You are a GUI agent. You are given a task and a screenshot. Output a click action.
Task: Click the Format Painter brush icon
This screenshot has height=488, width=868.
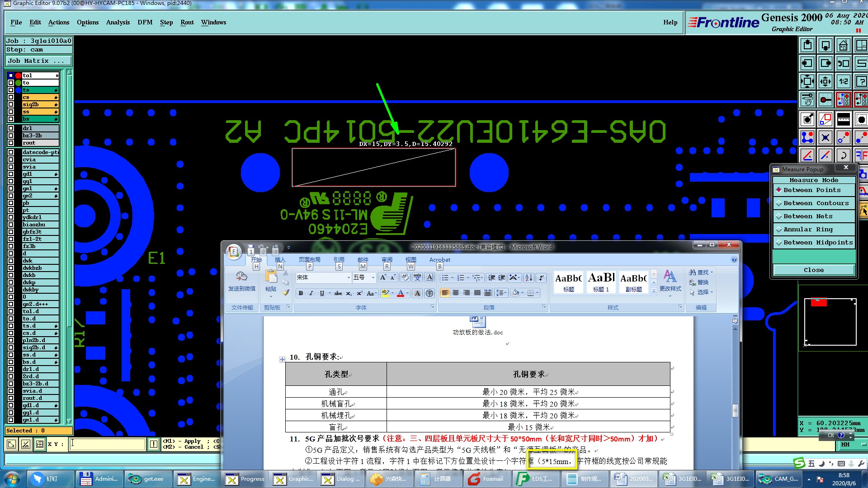click(286, 293)
